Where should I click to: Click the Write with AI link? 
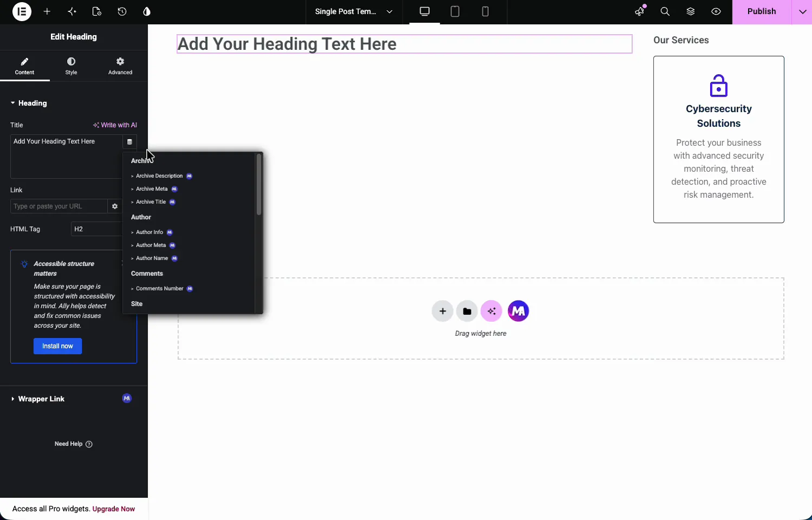pyautogui.click(x=115, y=125)
